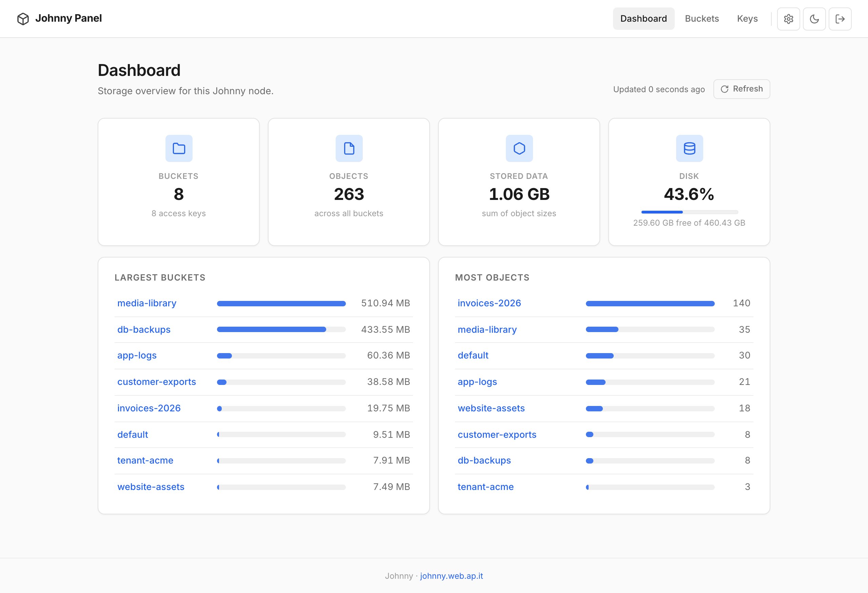Open invoices-2026 in Most Objects
Viewport: 868px width, 593px height.
click(x=489, y=303)
